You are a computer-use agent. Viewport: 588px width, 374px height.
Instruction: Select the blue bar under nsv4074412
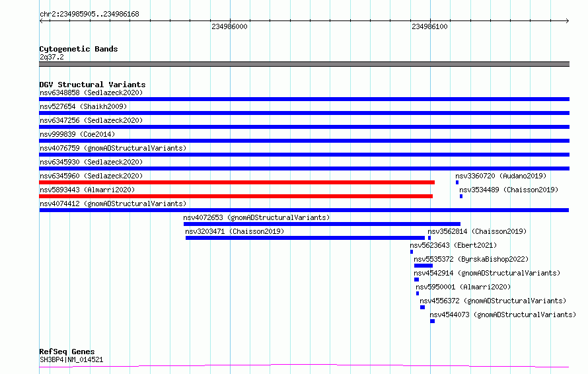pos(304,210)
